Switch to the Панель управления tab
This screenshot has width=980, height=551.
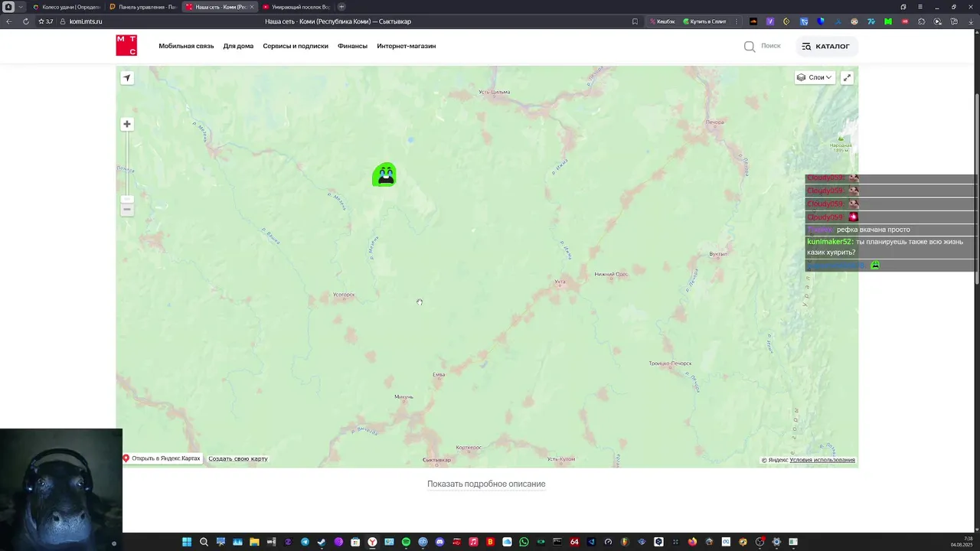coord(142,7)
